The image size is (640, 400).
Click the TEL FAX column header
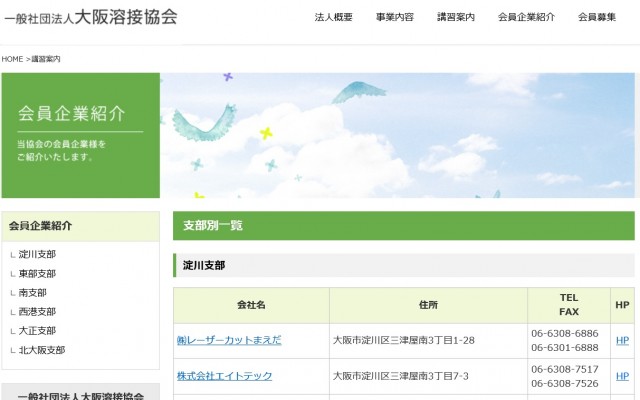(x=569, y=305)
